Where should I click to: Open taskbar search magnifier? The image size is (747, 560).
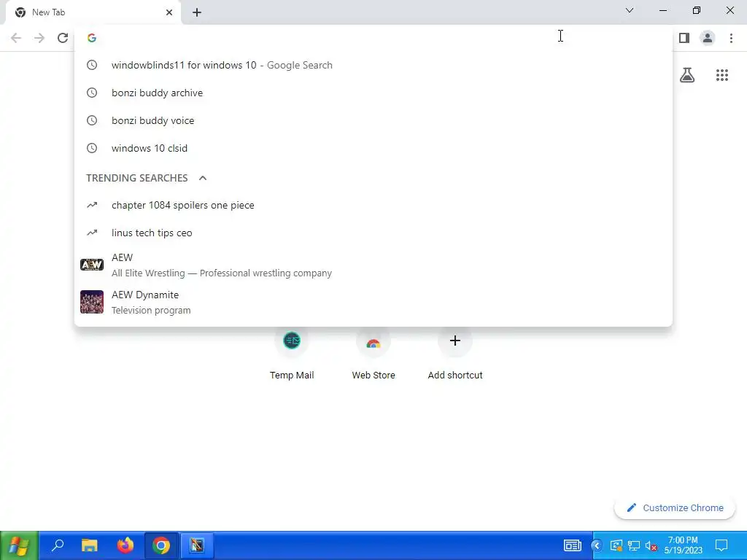coord(58,545)
